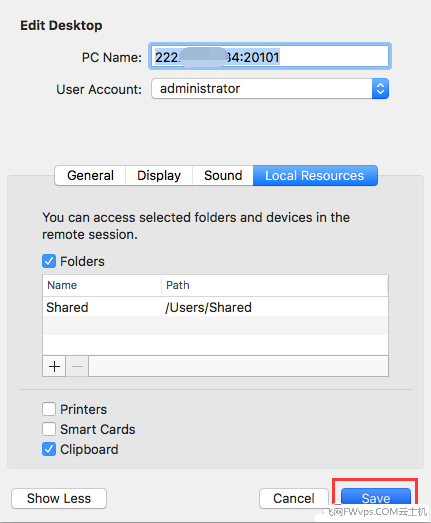
Task: Select the Local Resources tab
Action: click(x=315, y=175)
